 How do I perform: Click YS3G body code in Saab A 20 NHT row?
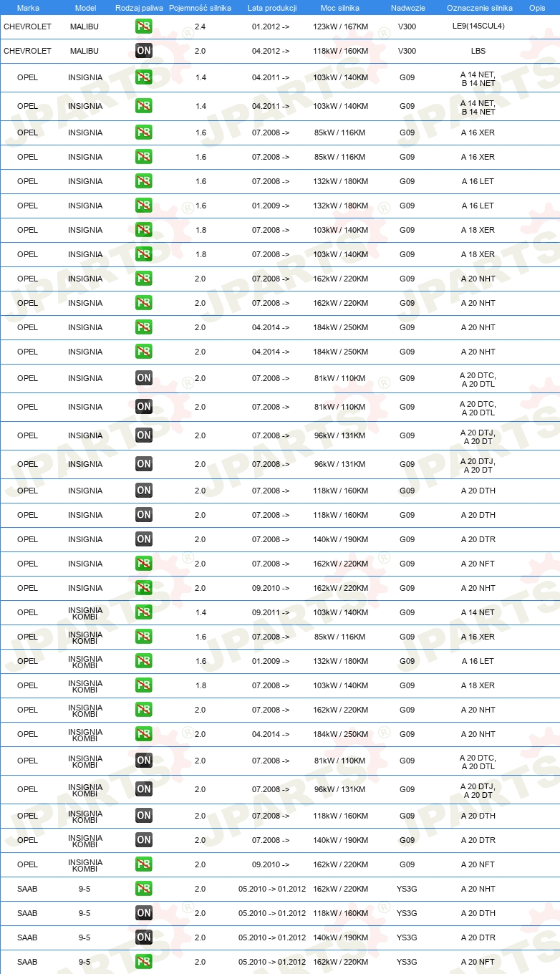407,889
